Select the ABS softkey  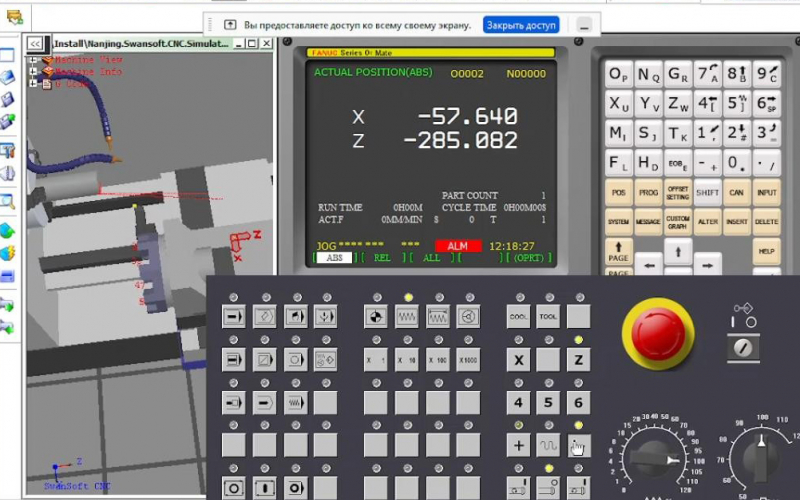[335, 258]
